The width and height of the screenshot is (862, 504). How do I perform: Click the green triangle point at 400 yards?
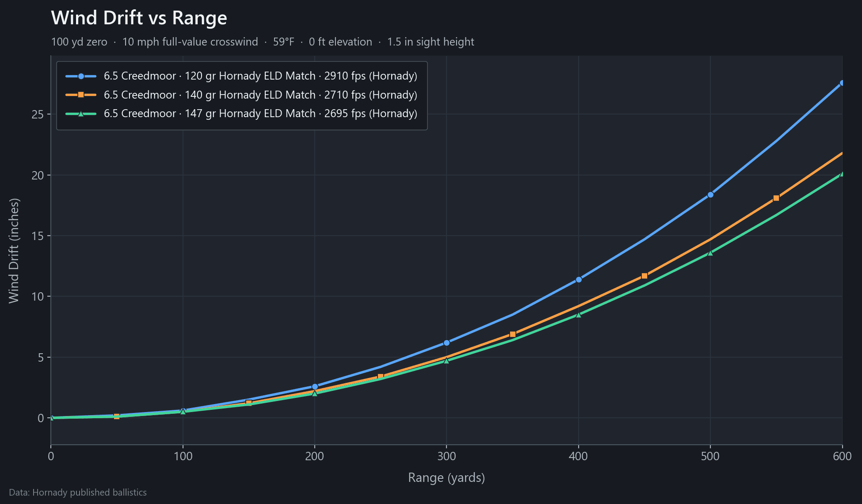pyautogui.click(x=579, y=315)
